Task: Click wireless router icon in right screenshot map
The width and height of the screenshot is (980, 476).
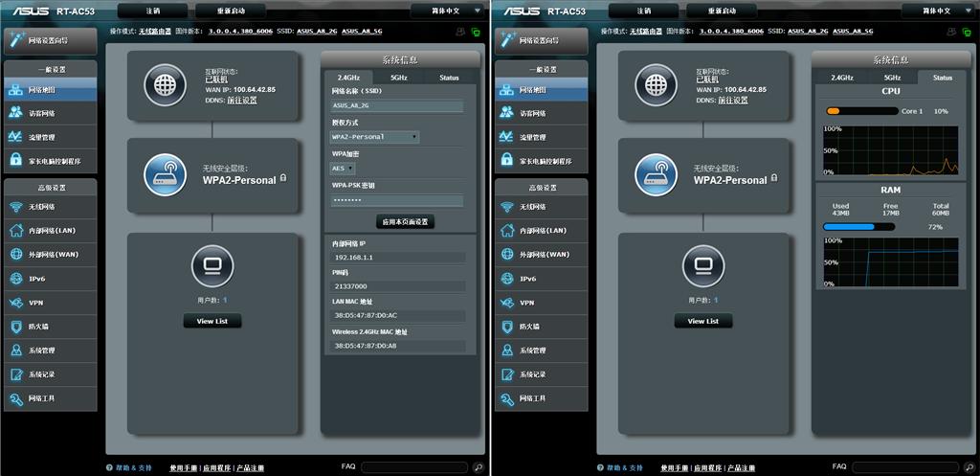Action: pos(657,174)
